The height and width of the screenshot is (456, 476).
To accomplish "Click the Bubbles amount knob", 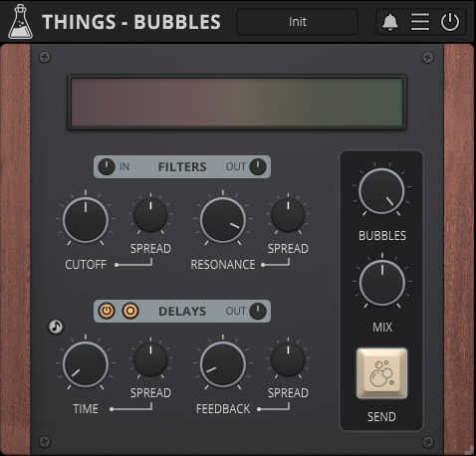I will pyautogui.click(x=381, y=191).
